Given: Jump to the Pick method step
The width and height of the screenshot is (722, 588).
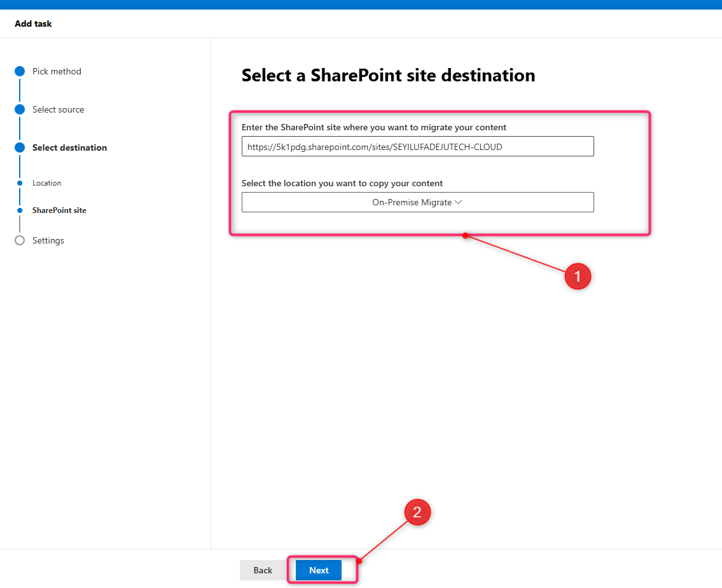Looking at the screenshot, I should 57,71.
